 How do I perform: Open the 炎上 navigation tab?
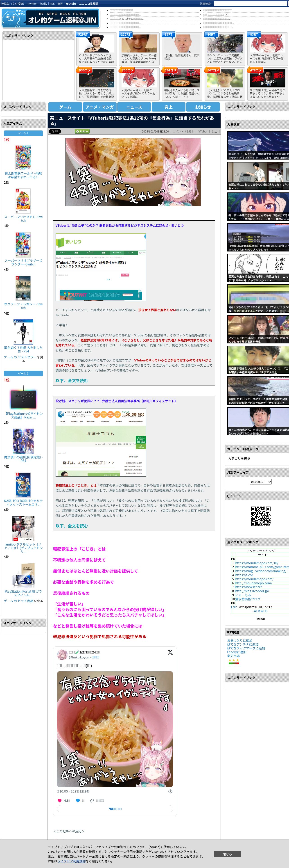click(169, 107)
